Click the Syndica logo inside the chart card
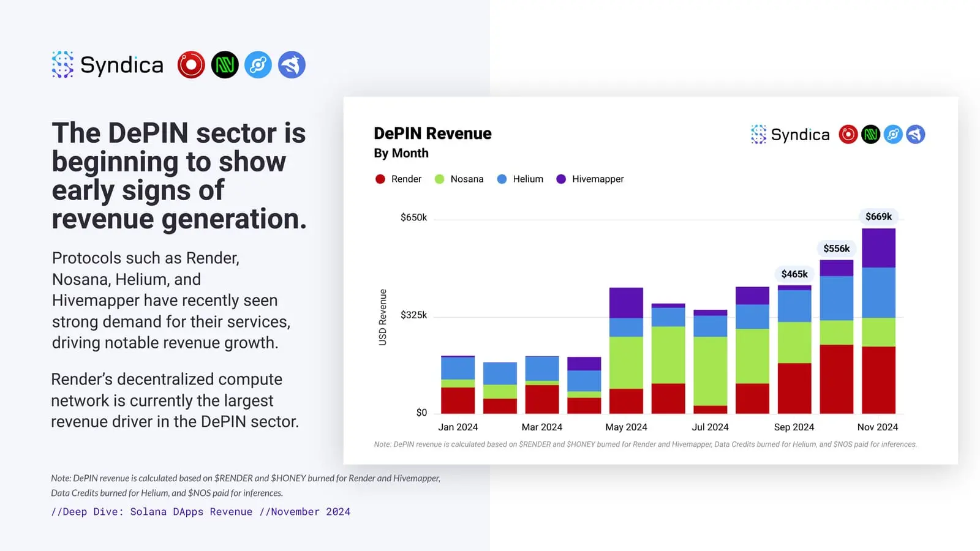Screen dimensions: 980x551 pyautogui.click(x=790, y=135)
